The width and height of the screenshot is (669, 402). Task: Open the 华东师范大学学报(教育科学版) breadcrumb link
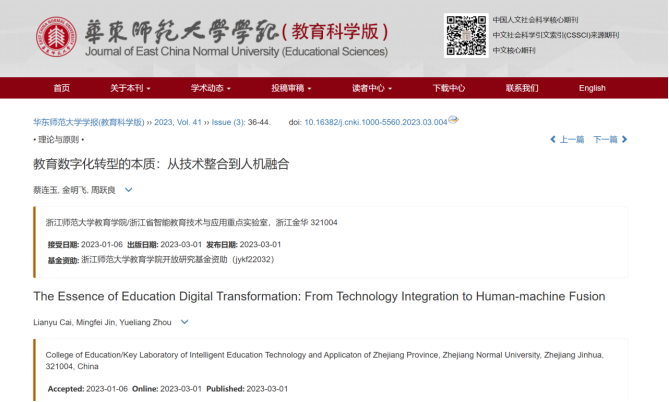[89, 122]
